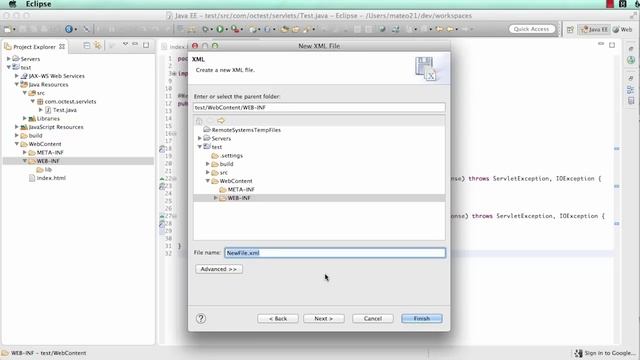Minimize the Project Explorer view
The width and height of the screenshot is (640, 360).
point(135,44)
